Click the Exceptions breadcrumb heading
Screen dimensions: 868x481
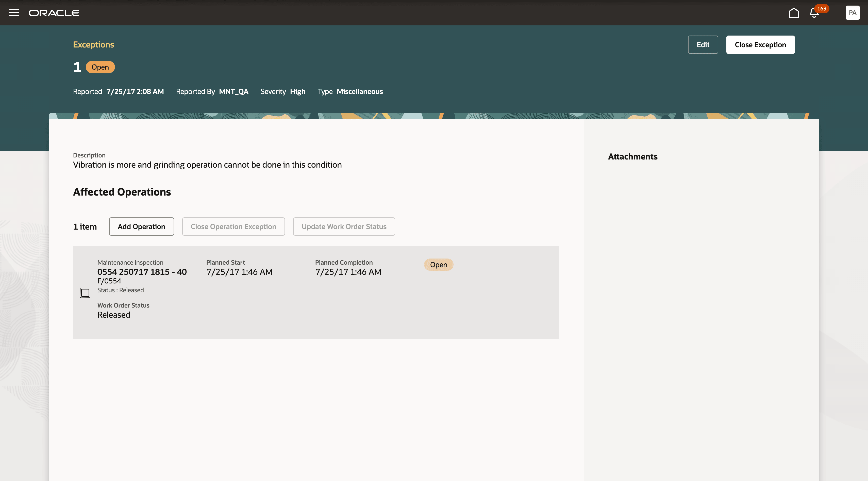(x=94, y=44)
